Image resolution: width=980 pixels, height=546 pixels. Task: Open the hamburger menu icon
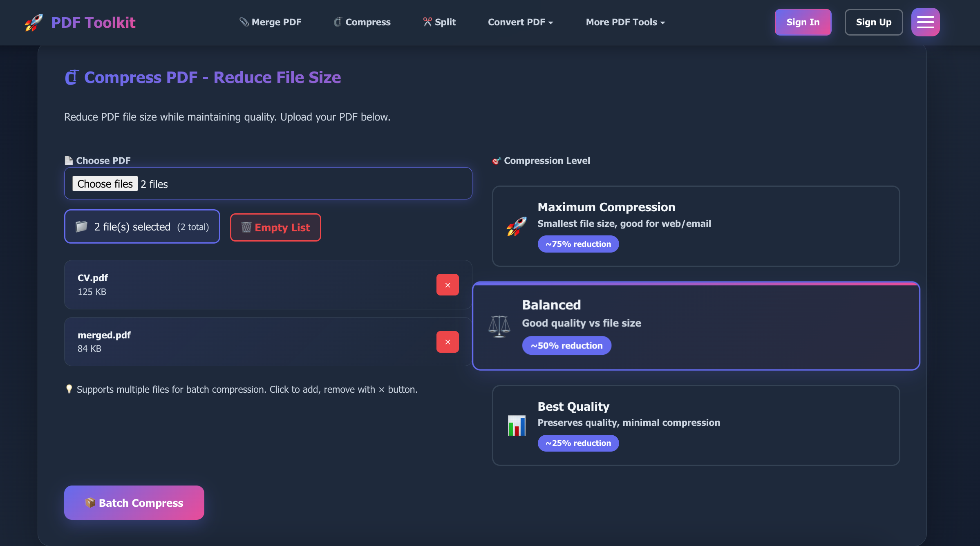pyautogui.click(x=925, y=22)
